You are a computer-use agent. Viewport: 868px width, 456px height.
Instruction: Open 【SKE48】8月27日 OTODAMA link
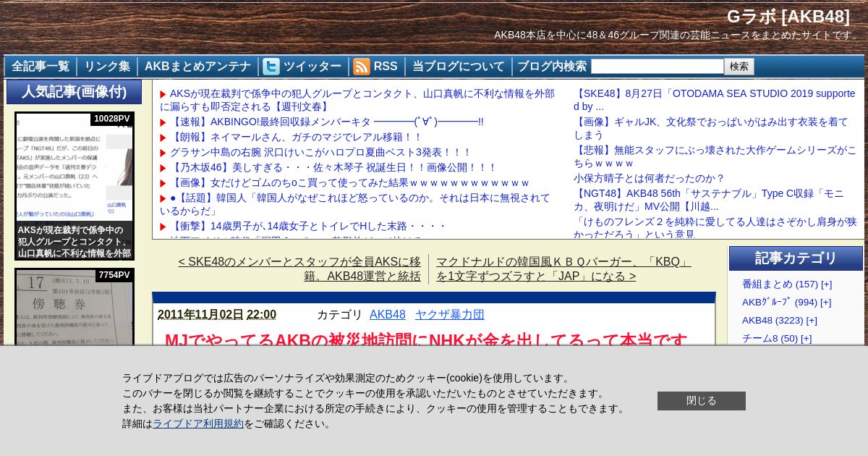tap(715, 100)
